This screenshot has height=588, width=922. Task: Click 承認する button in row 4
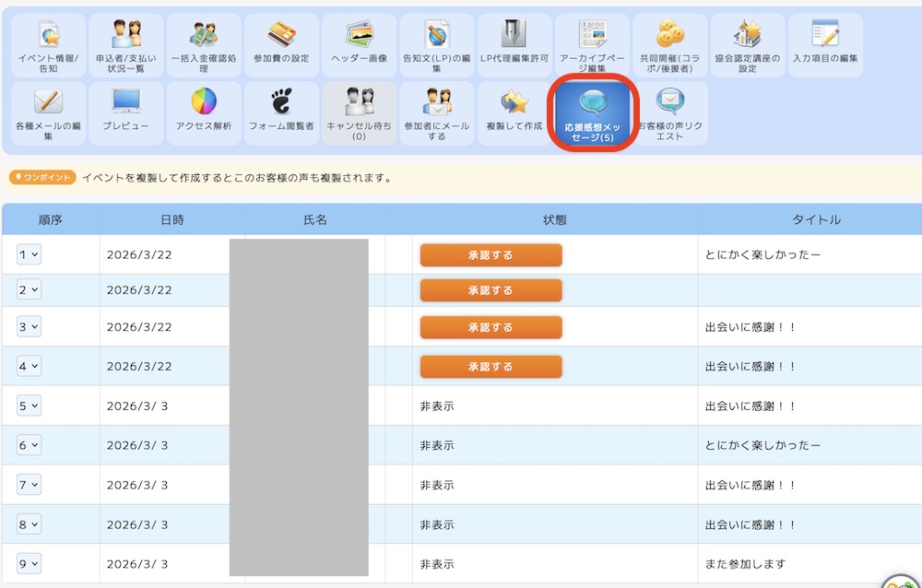point(491,366)
